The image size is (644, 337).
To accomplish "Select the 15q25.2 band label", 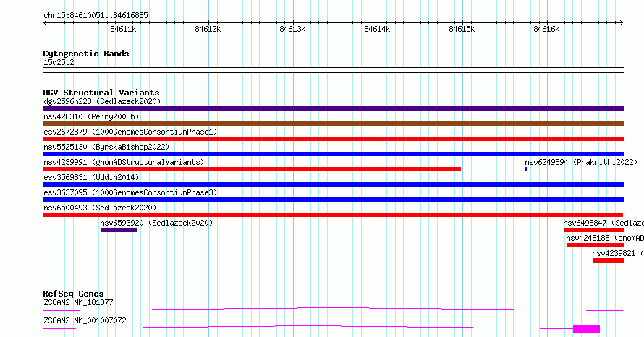I will 59,62.
